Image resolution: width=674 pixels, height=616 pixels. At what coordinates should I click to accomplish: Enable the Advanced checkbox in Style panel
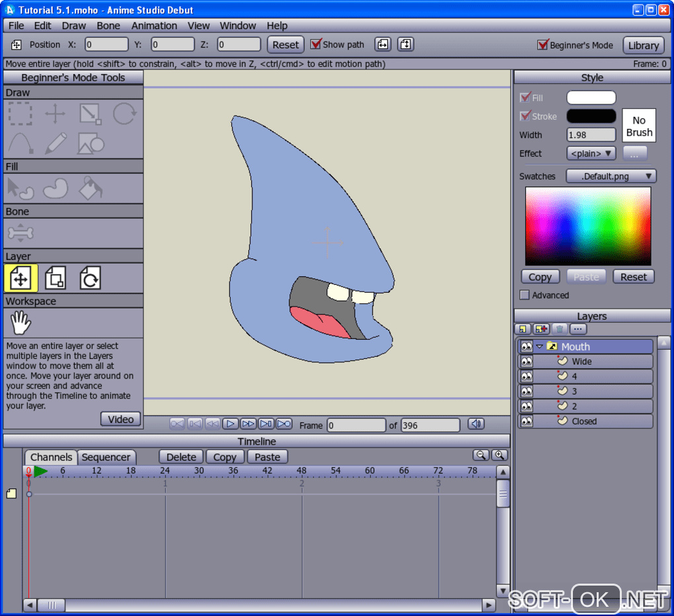click(525, 295)
